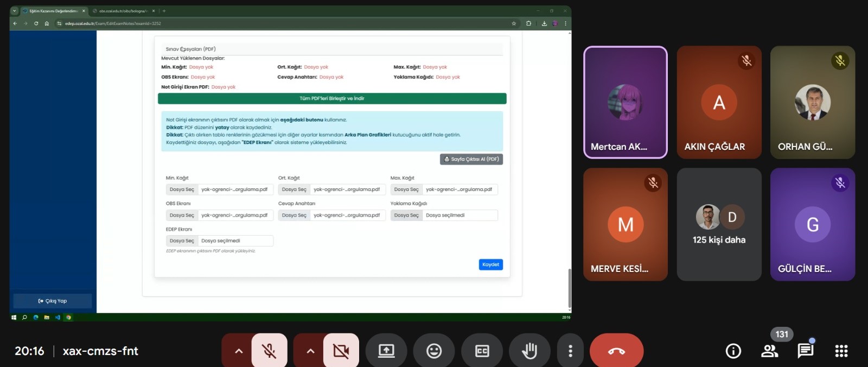Open the activities grid icon
868x367 pixels.
[841, 351]
